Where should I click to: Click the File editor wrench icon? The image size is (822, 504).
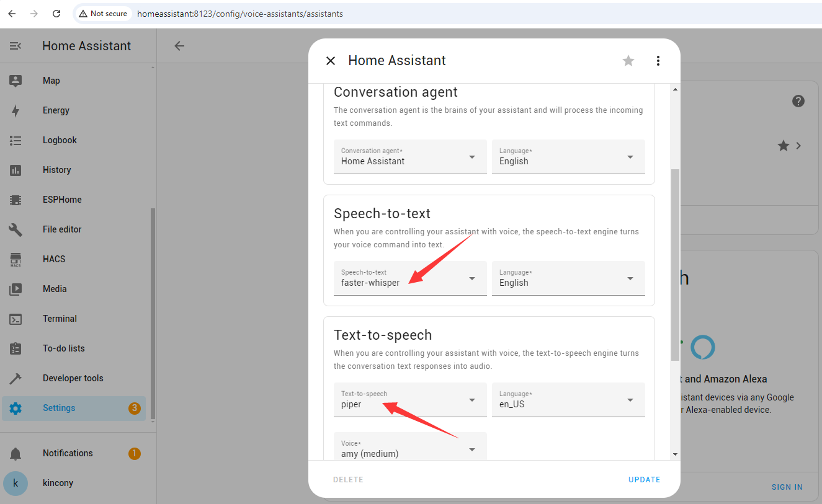pos(16,229)
